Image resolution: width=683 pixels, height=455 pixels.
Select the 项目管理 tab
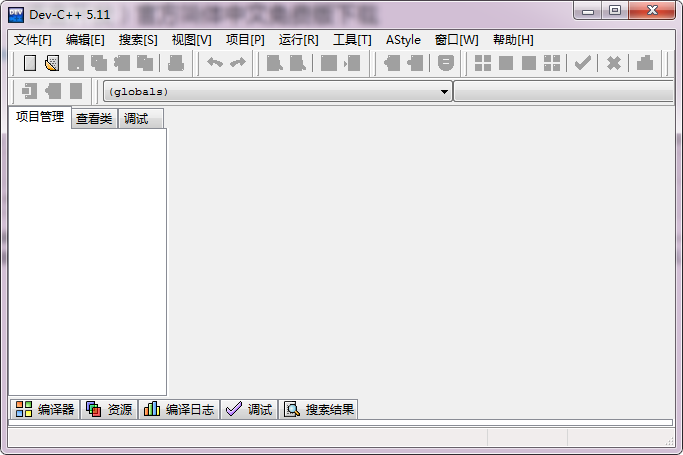40,118
